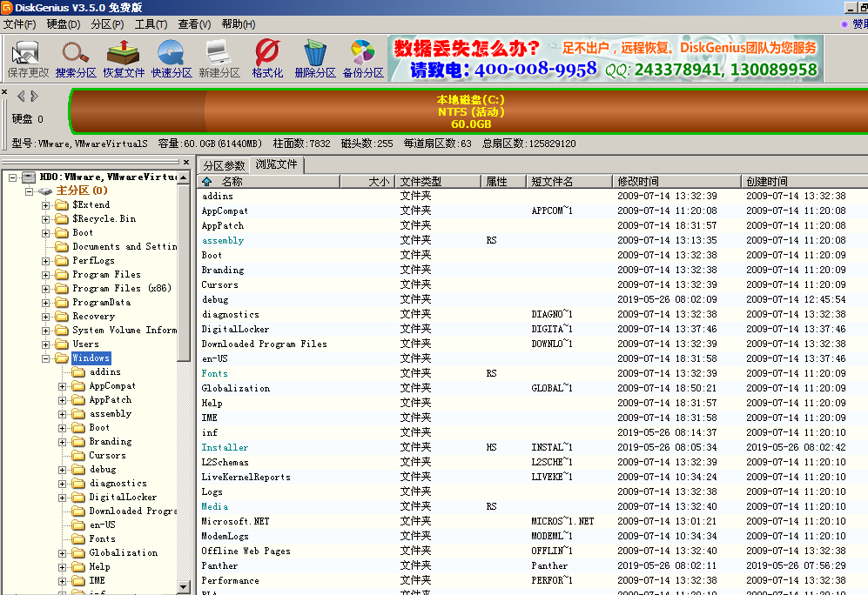Screen dimensions: 868x595
Task: Click the Search Partition (搜索分区) toolbar icon
Action: pyautogui.click(x=76, y=58)
